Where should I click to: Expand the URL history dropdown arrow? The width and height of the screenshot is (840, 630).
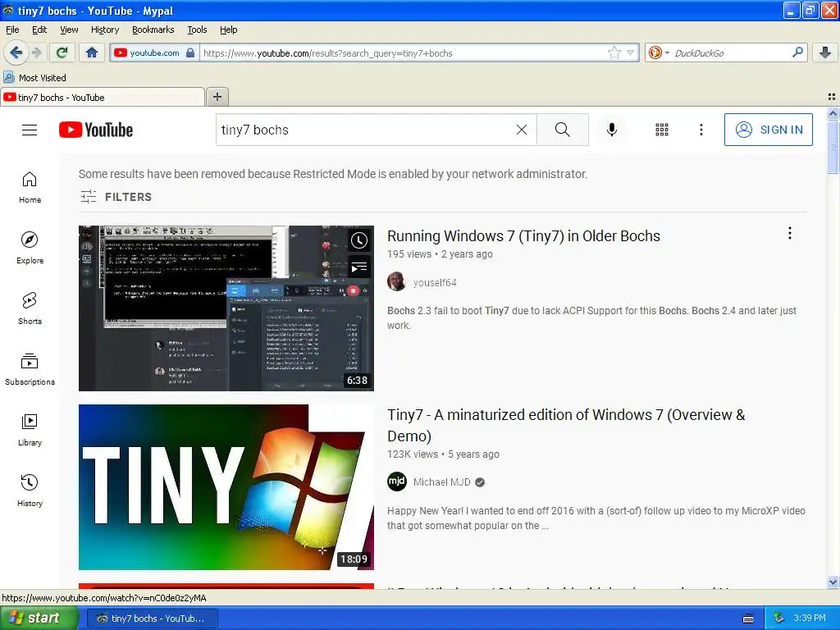pos(631,52)
